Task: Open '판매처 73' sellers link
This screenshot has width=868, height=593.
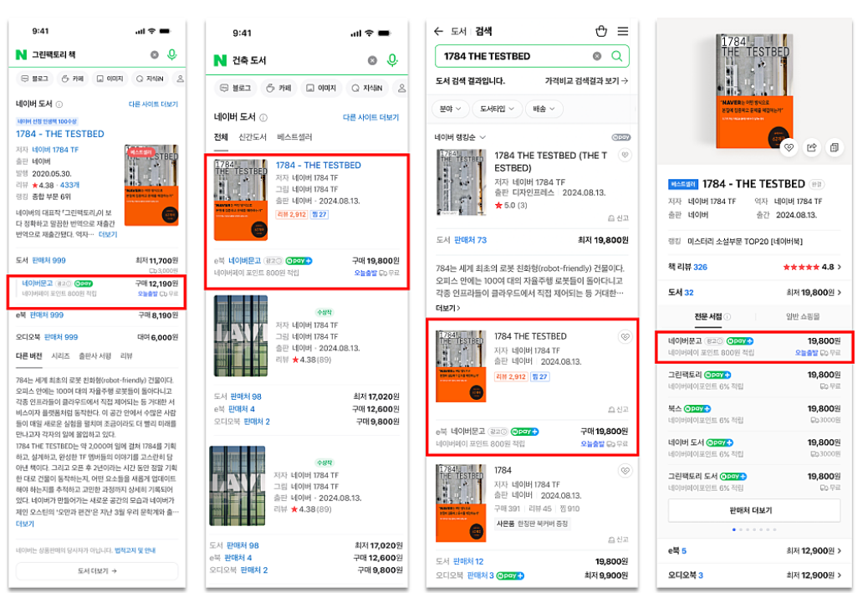Action: (x=470, y=240)
